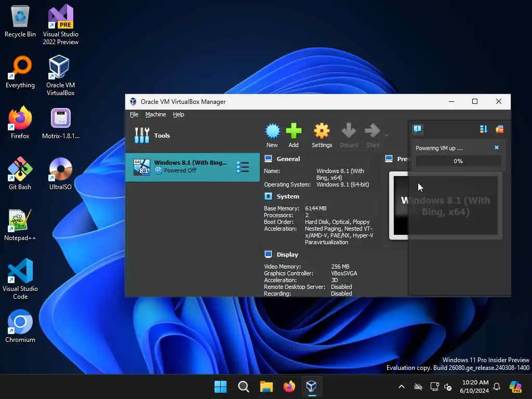Open the notification bell in taskbar
The width and height of the screenshot is (532, 399).
pos(497,387)
